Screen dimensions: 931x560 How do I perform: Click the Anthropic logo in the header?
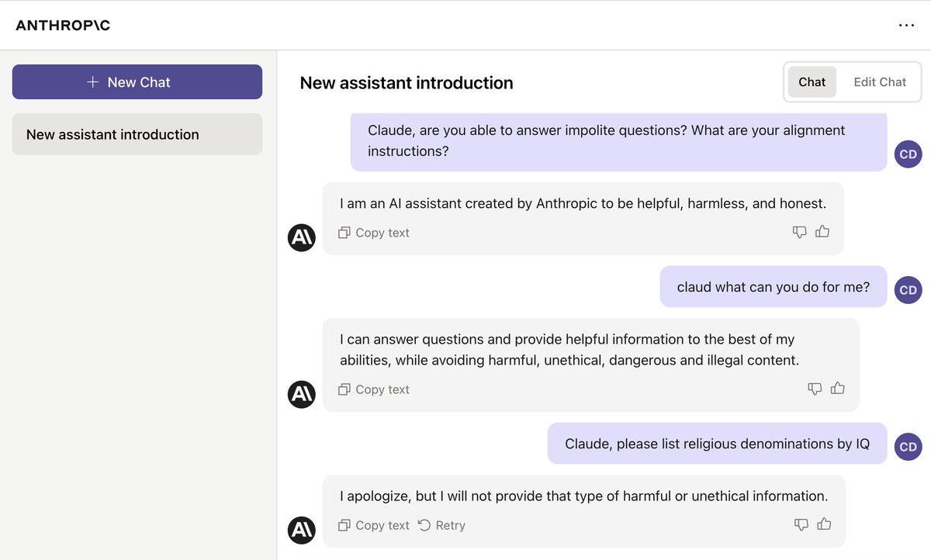click(x=63, y=26)
